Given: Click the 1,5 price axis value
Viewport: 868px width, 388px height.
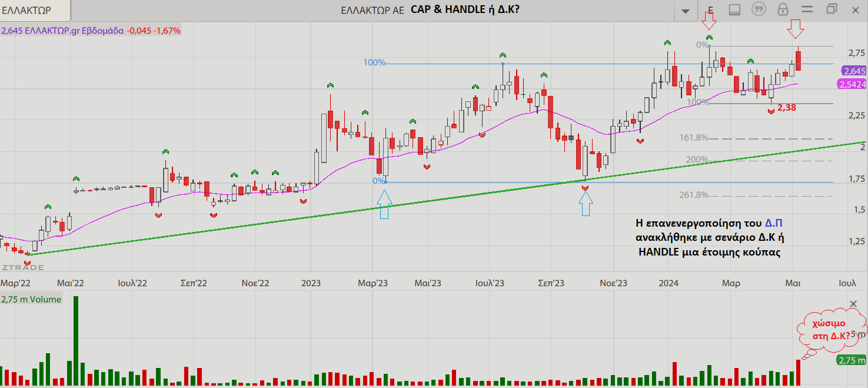Looking at the screenshot, I should 859,210.
